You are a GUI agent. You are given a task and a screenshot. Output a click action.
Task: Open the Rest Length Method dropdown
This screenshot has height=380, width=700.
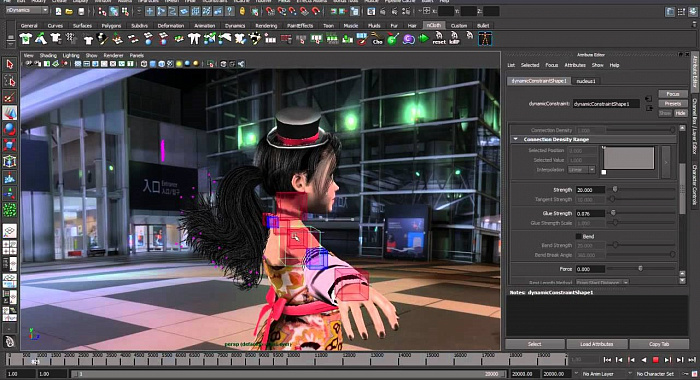[602, 283]
